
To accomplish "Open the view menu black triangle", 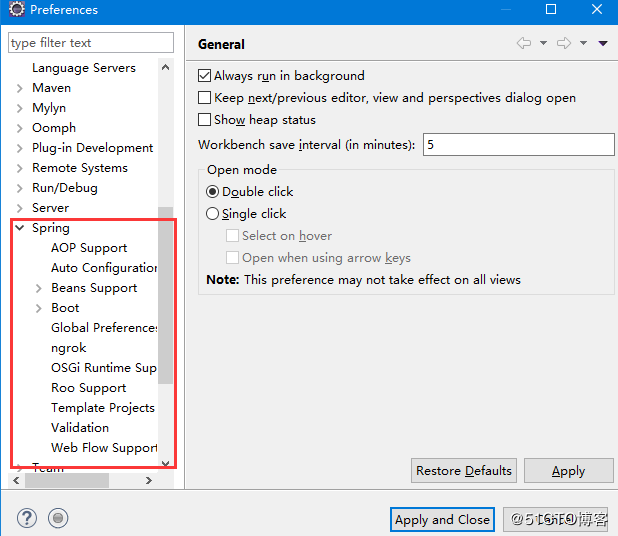I will pyautogui.click(x=603, y=43).
